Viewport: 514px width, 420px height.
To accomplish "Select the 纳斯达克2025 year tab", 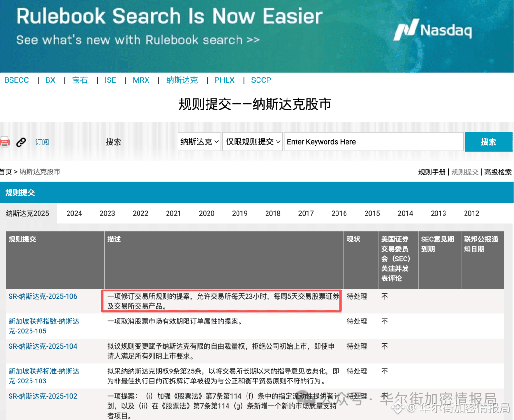I will click(28, 213).
